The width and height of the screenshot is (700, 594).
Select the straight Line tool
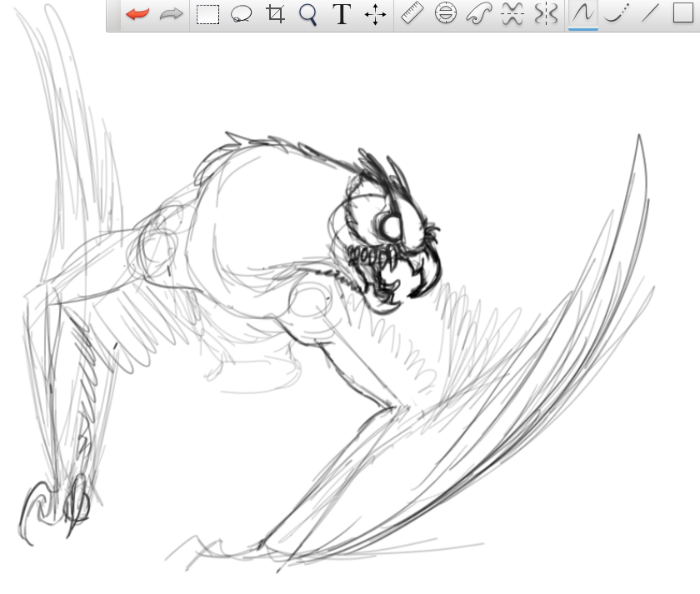coord(650,13)
